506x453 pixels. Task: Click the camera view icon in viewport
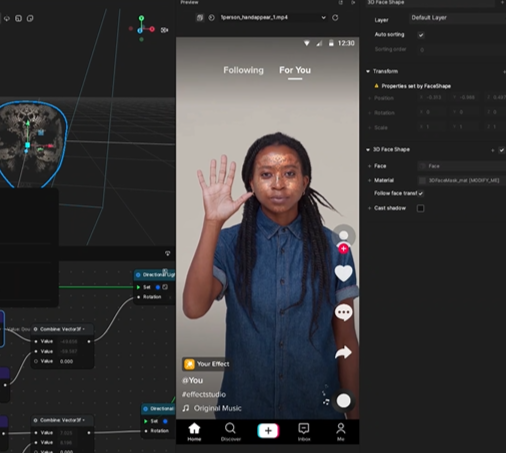[x=164, y=30]
